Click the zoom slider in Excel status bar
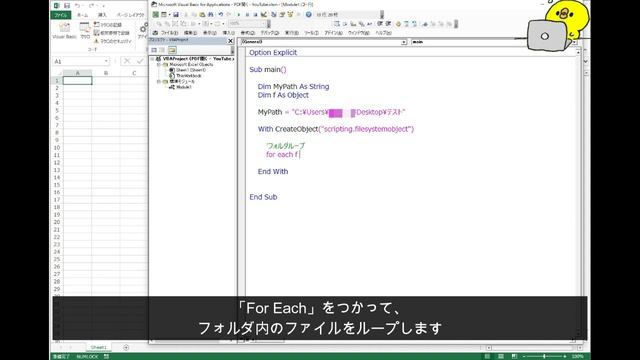This screenshot has width=640, height=360. pyautogui.click(x=544, y=356)
